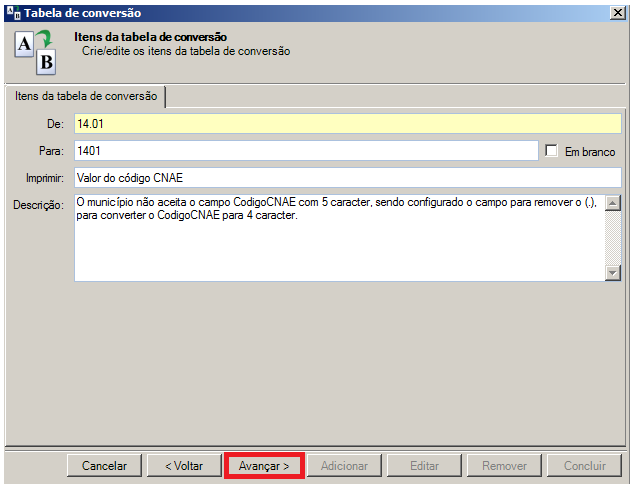
Task: Go back with the Voltar button
Action: pos(184,466)
